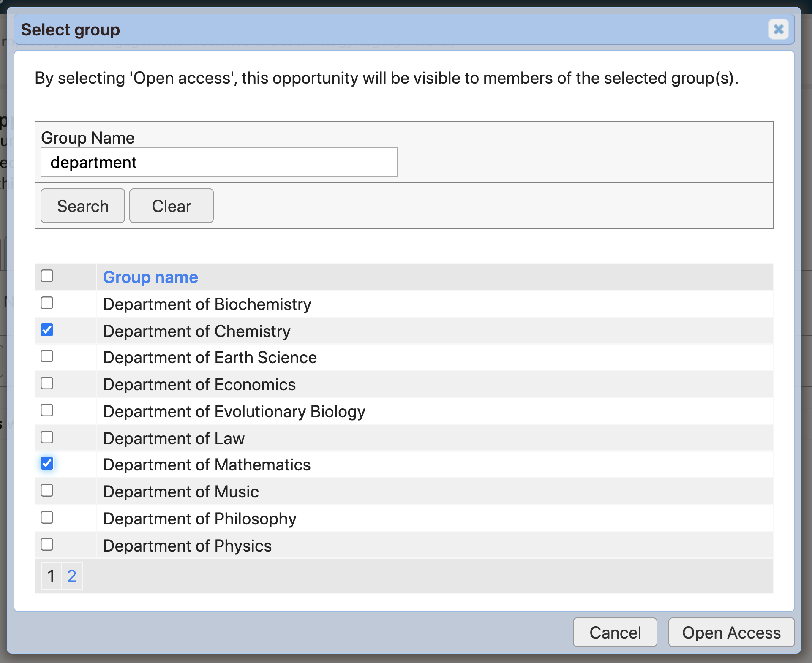Check the Department of Philosophy checkbox
The height and width of the screenshot is (663, 812).
pyautogui.click(x=47, y=517)
